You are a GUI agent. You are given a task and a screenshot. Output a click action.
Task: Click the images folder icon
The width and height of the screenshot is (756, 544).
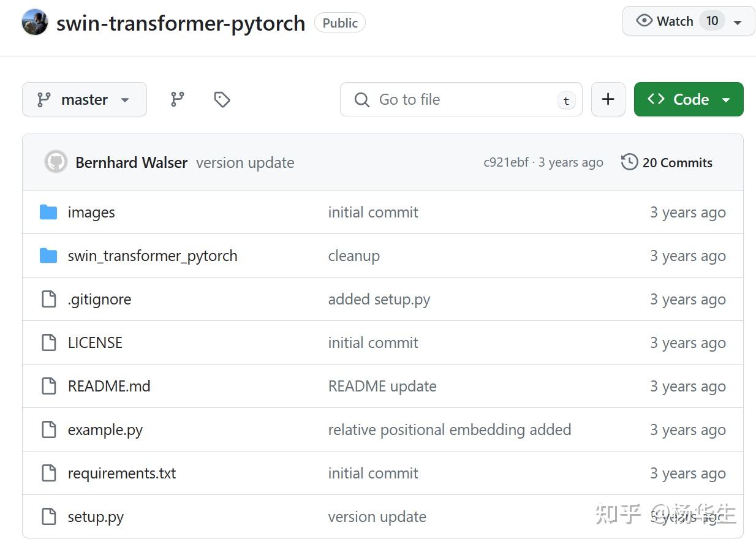coord(48,212)
